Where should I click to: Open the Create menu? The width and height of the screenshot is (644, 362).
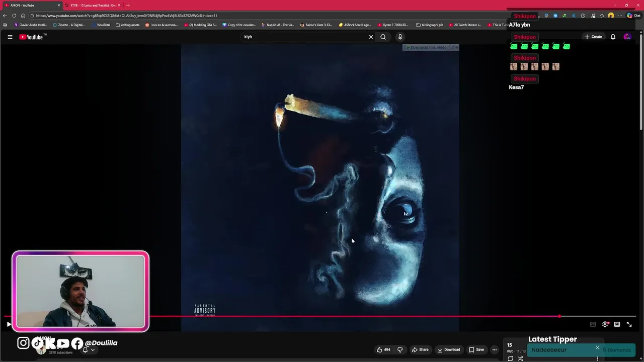coord(593,37)
